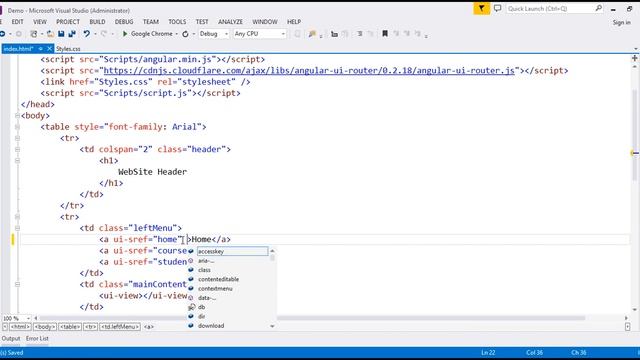Viewport: 640px width, 360px height.
Task: Click the <tr> breadcrumb button
Action: 91,327
